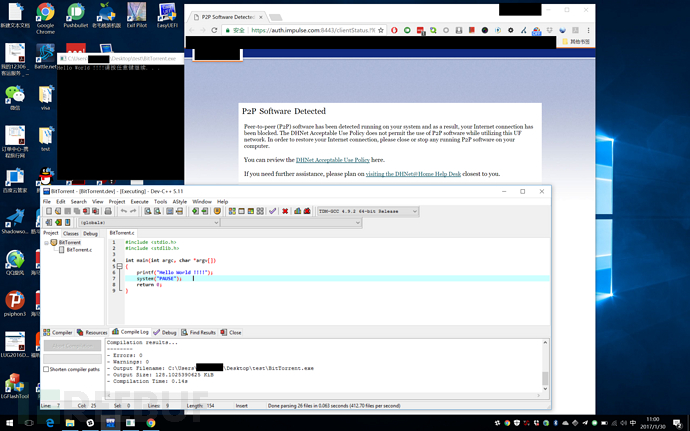Viewport: 690px width, 431px height.
Task: Bookmark page with the star icon
Action: pyautogui.click(x=381, y=30)
